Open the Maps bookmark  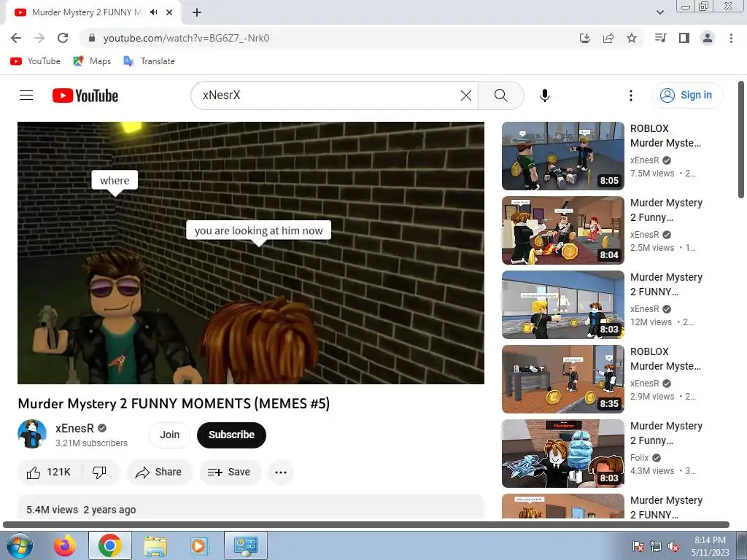pos(92,61)
